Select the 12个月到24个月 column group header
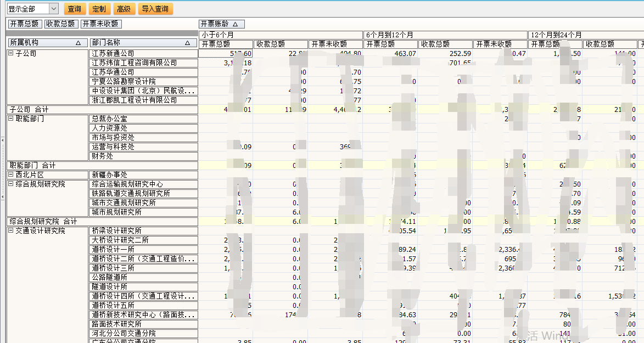 586,35
